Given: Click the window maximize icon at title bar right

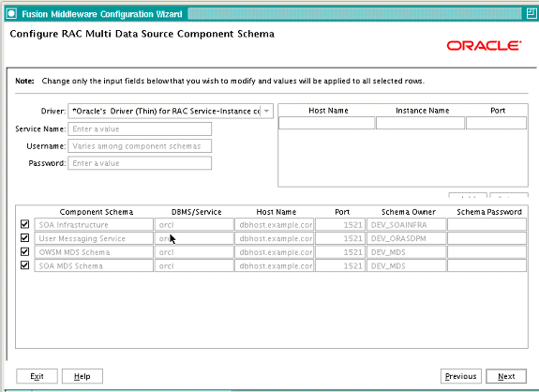Looking at the screenshot, I should tap(532, 14).
